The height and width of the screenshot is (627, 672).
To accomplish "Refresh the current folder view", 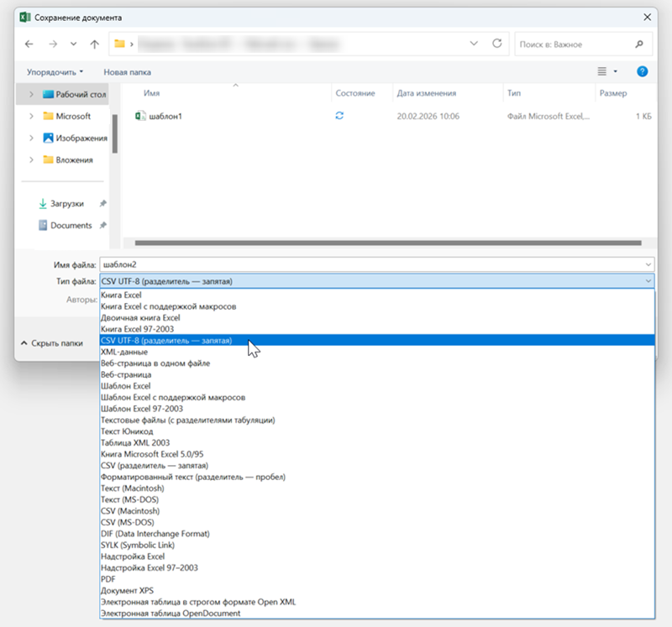I will tap(496, 44).
